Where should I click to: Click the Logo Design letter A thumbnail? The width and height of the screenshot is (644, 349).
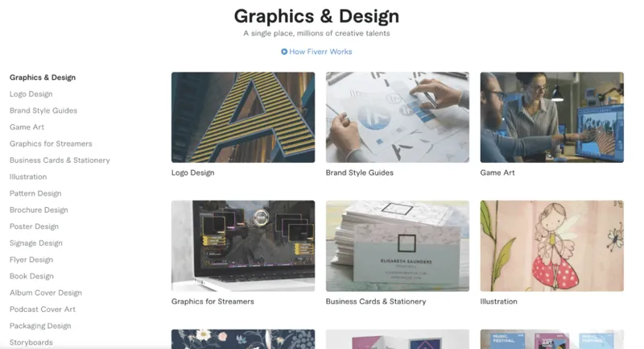tap(243, 118)
